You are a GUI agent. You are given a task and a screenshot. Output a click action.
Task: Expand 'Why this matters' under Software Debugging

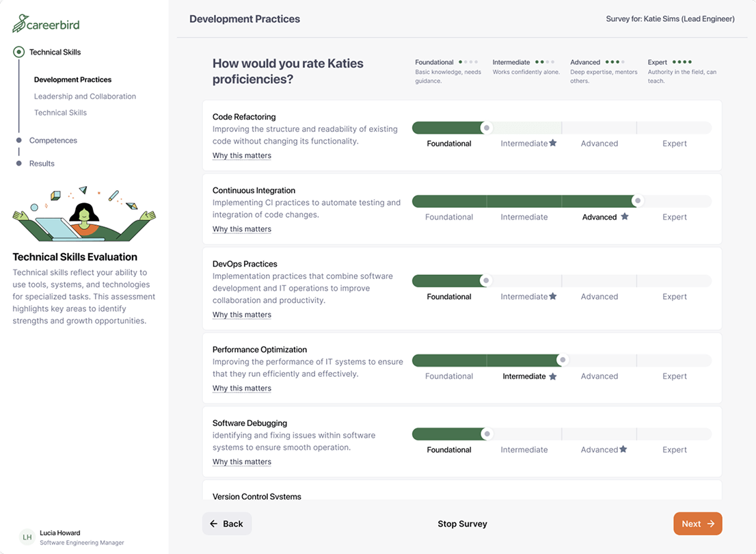pos(241,461)
